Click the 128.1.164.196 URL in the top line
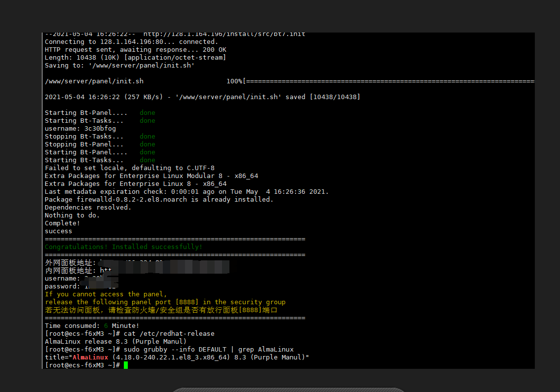 [x=224, y=35]
